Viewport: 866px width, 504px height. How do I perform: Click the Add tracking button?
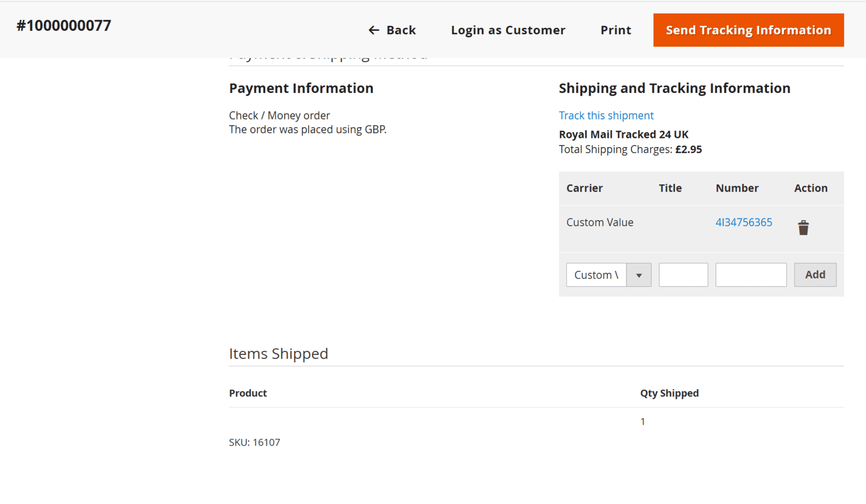click(815, 275)
